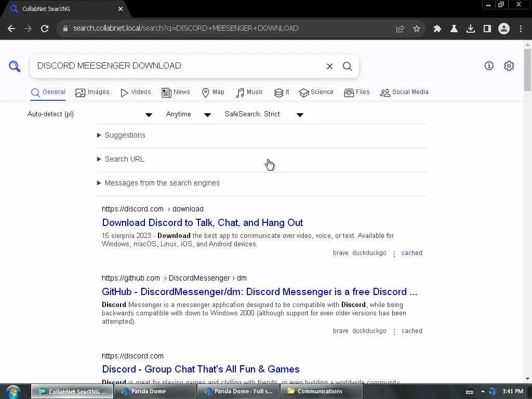Open result options dots for GitHub result

[394, 332]
